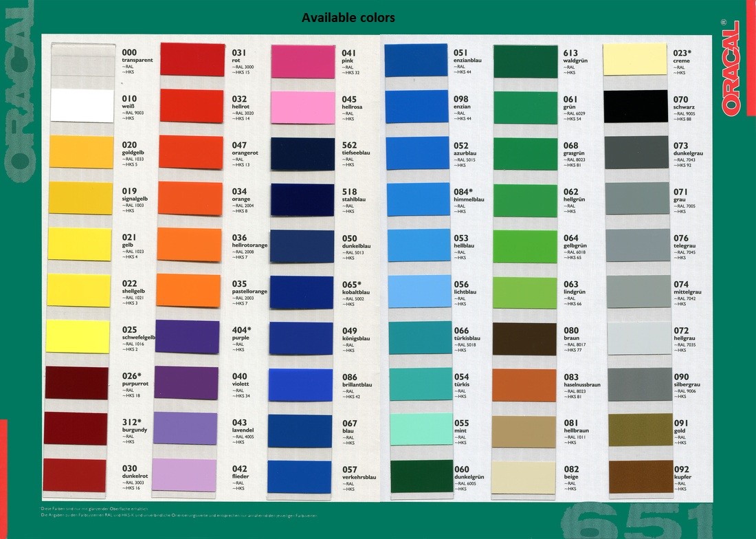Pick the 073 dunkelgrau swatch

point(637,153)
